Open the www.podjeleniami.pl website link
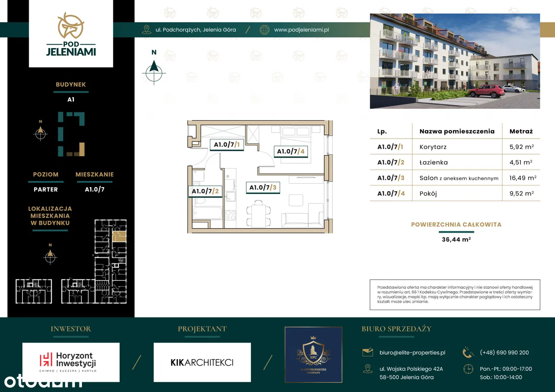Viewport: 555px width, 392px height. pos(301,30)
